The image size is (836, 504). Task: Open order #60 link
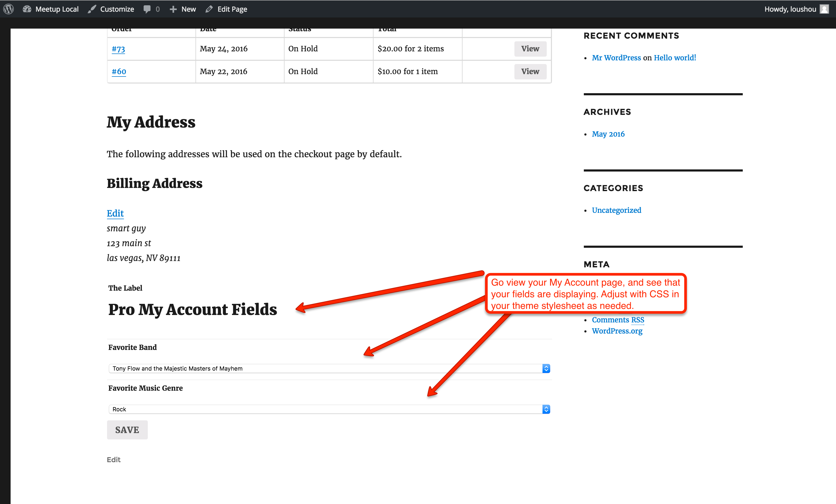coord(119,71)
